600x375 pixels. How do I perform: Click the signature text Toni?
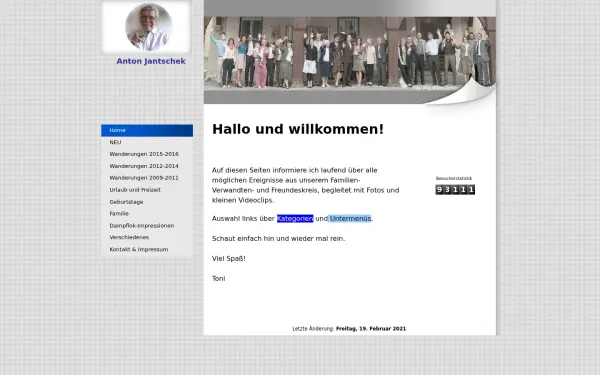[x=218, y=279]
